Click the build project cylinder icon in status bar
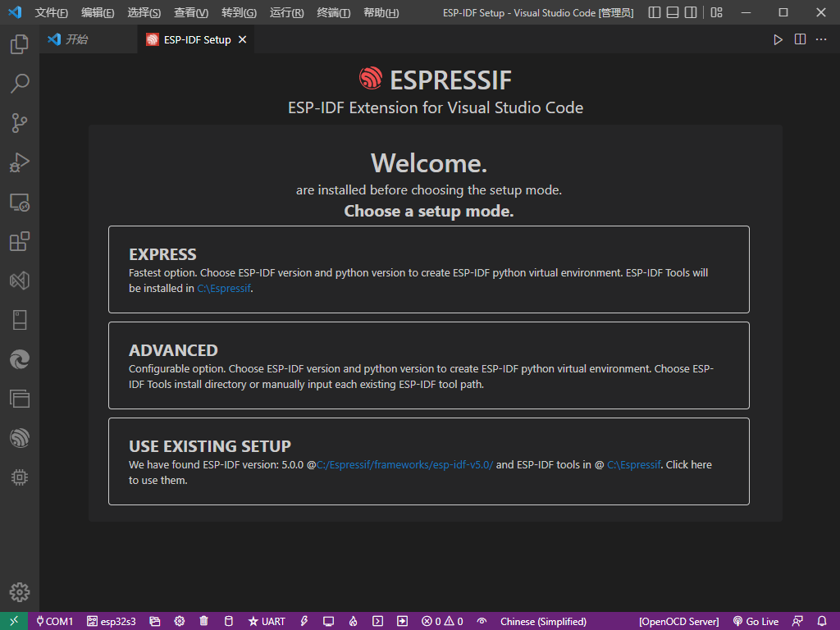The height and width of the screenshot is (630, 840). pyautogui.click(x=228, y=622)
